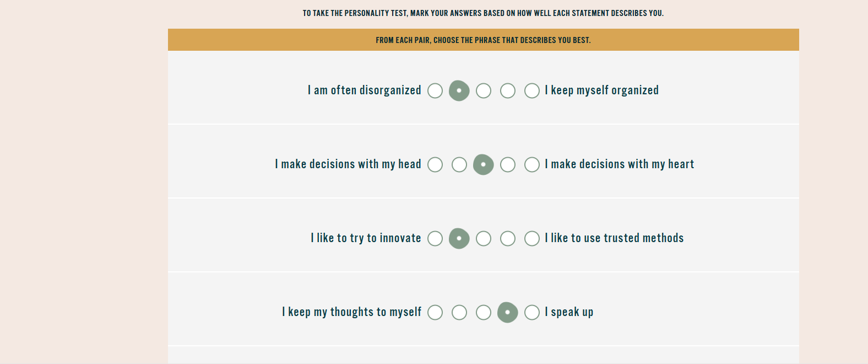The height and width of the screenshot is (364, 868).
Task: Select radio nearest 'I keep my thoughts to myself'
Action: click(435, 313)
